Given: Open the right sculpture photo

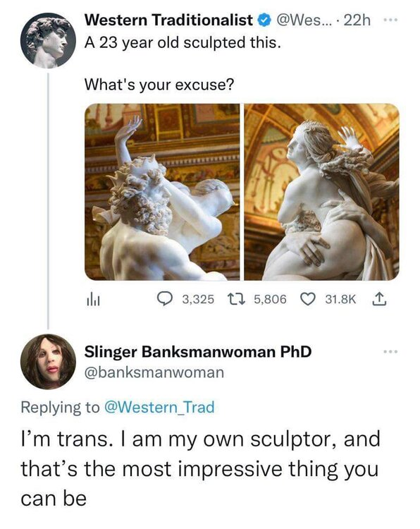Looking at the screenshot, I should tap(321, 192).
